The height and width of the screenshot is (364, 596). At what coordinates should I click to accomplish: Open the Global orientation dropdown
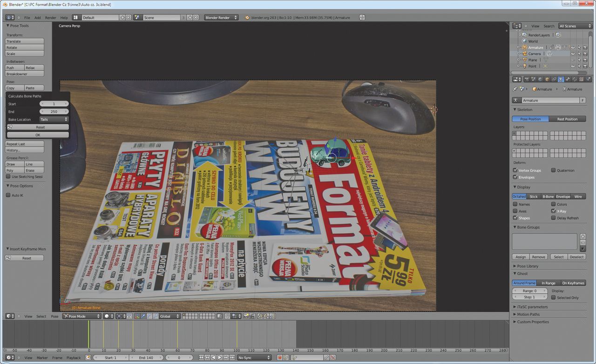coord(170,316)
